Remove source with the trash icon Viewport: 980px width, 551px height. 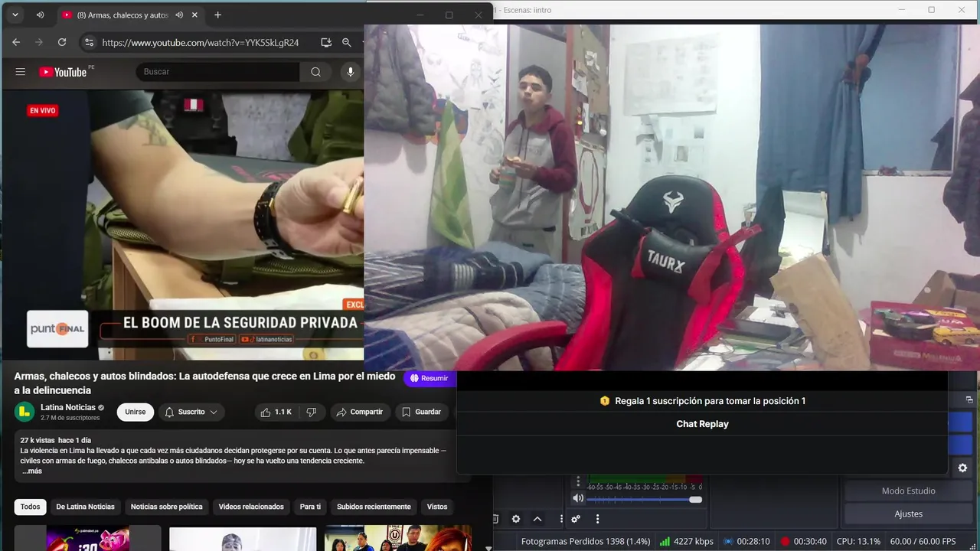pyautogui.click(x=495, y=519)
